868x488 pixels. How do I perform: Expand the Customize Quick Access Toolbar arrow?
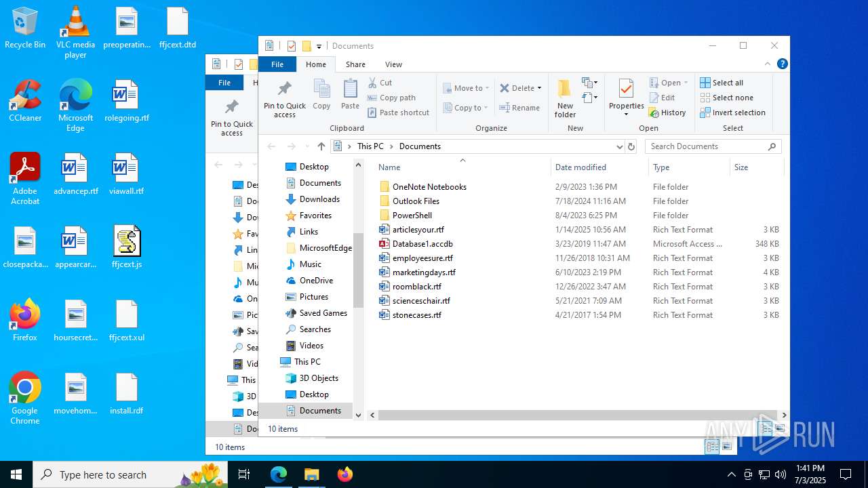pyautogui.click(x=319, y=47)
